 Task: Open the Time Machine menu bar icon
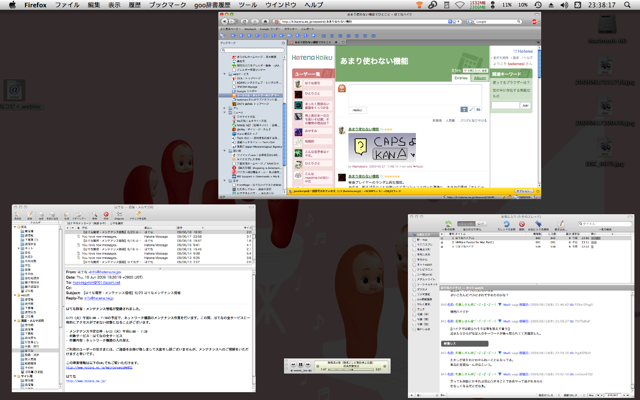[538, 5]
